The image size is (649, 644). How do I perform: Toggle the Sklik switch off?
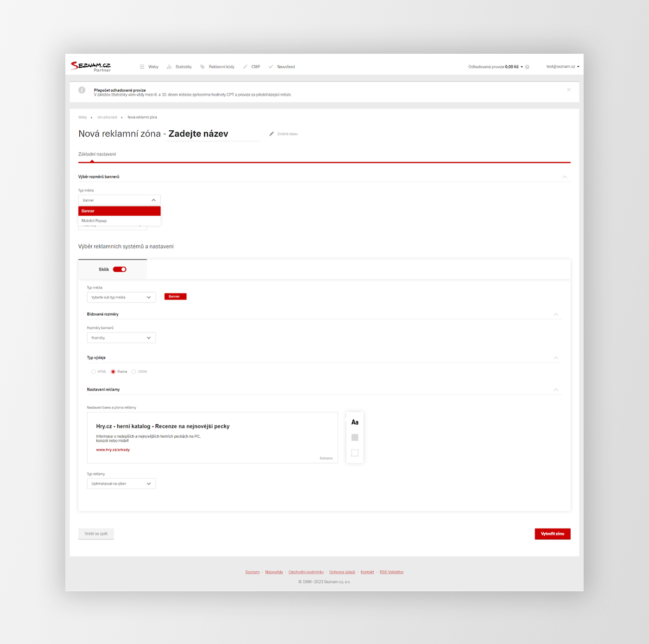[x=120, y=269]
